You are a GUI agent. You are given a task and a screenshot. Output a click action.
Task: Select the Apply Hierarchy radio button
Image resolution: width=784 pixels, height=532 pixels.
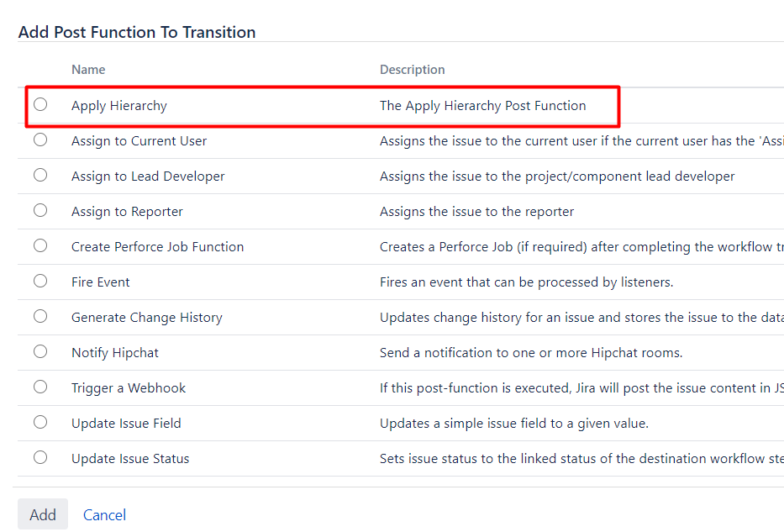click(40, 105)
